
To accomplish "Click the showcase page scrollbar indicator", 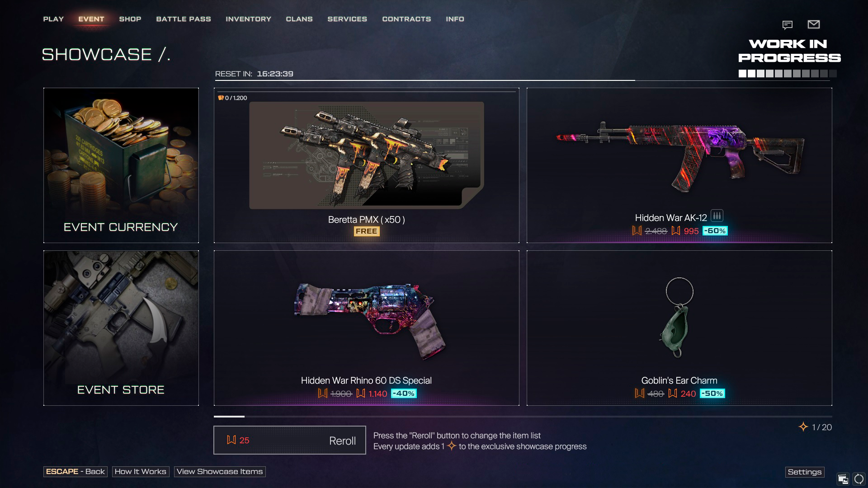I will (229, 416).
